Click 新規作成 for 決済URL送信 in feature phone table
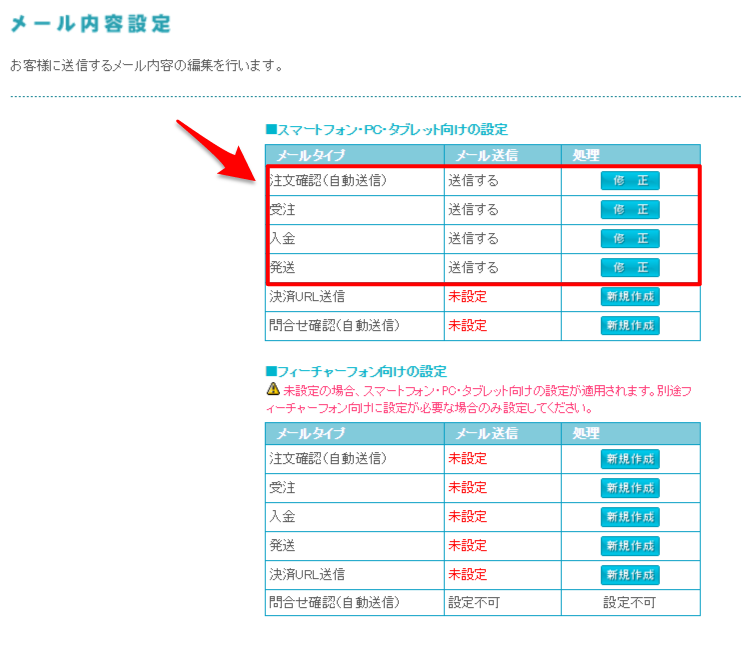 (630, 575)
